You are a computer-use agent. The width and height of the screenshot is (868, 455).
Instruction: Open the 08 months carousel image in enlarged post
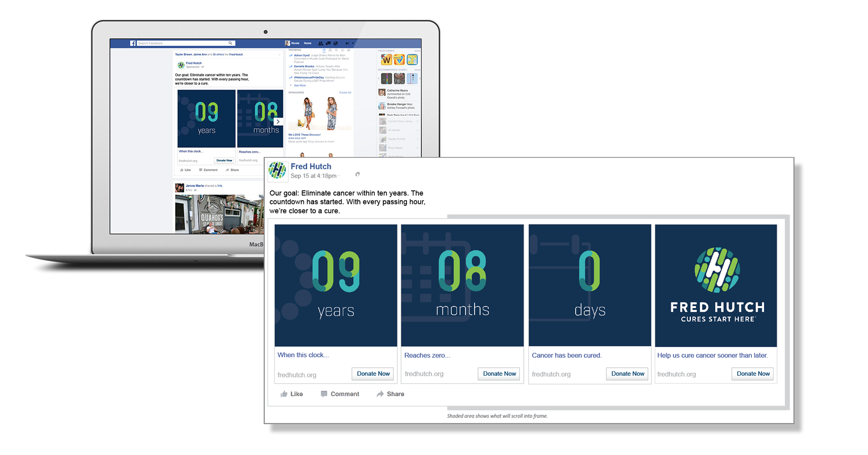(x=462, y=285)
